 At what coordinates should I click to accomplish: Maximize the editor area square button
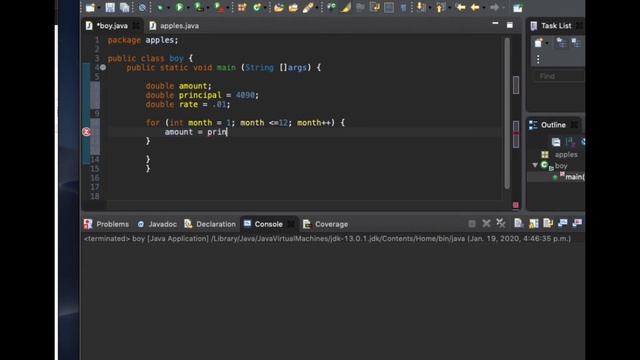tap(510, 25)
